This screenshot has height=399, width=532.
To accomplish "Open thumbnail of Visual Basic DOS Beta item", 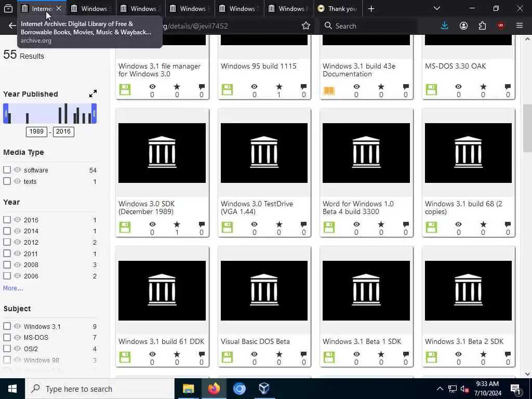I will [x=264, y=290].
